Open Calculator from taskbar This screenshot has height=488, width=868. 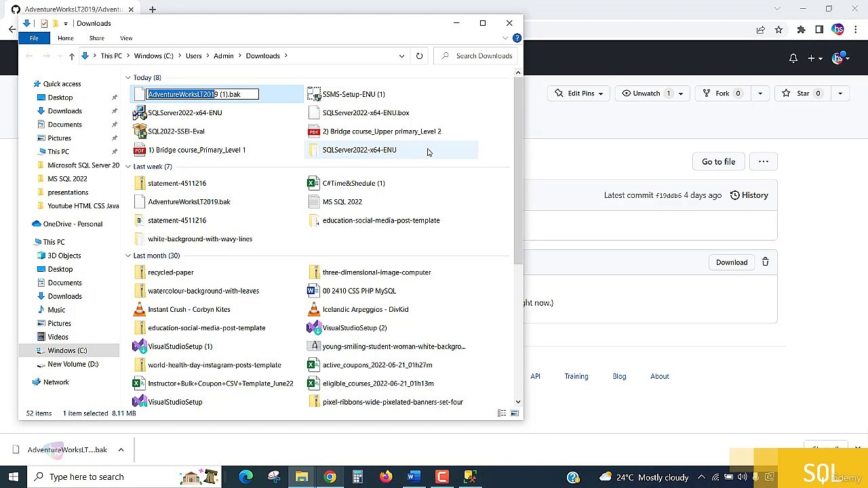pyautogui.click(x=357, y=476)
